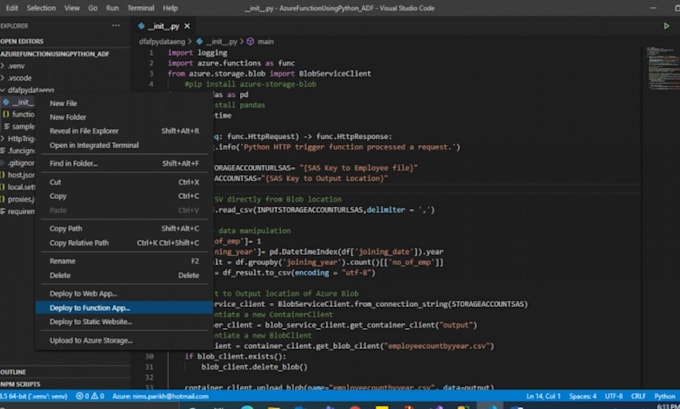
Task: Select Deploy to Function App...
Action: tap(124, 308)
